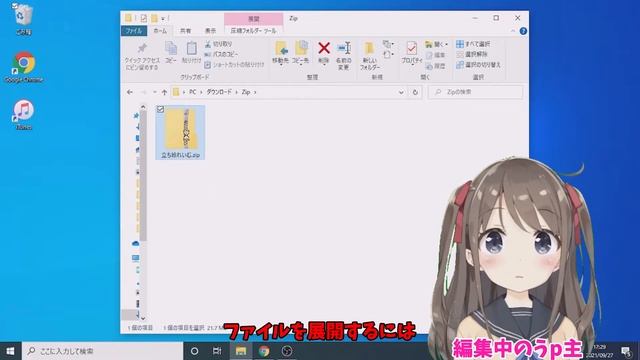Click File Explorer on the taskbar

click(x=241, y=351)
